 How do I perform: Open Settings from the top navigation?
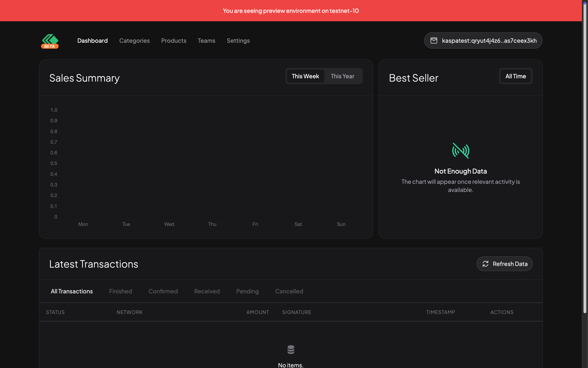[238, 41]
